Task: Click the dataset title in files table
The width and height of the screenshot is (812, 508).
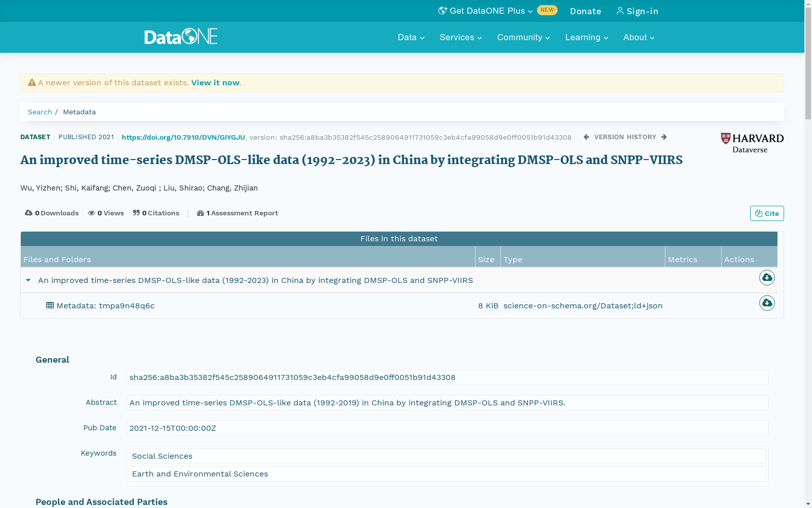Action: pyautogui.click(x=255, y=280)
